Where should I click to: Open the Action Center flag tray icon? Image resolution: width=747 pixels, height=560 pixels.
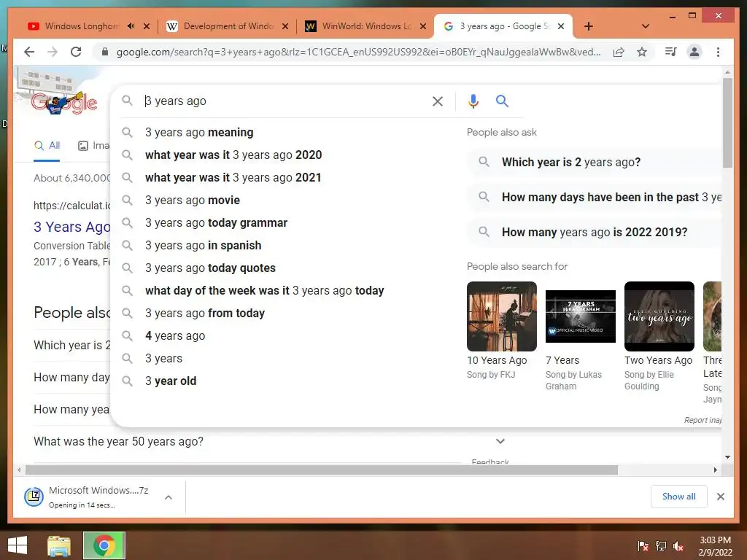point(643,545)
